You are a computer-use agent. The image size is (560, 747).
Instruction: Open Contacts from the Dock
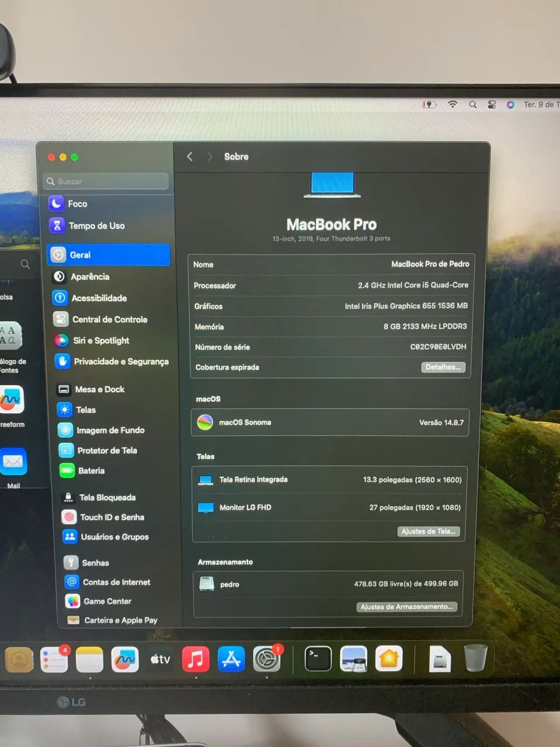pos(19,659)
